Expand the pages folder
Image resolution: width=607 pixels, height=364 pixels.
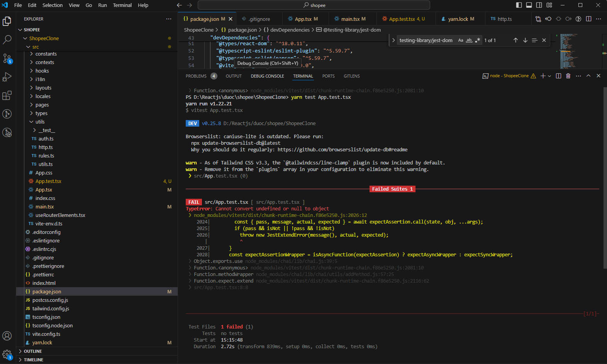[x=42, y=105]
